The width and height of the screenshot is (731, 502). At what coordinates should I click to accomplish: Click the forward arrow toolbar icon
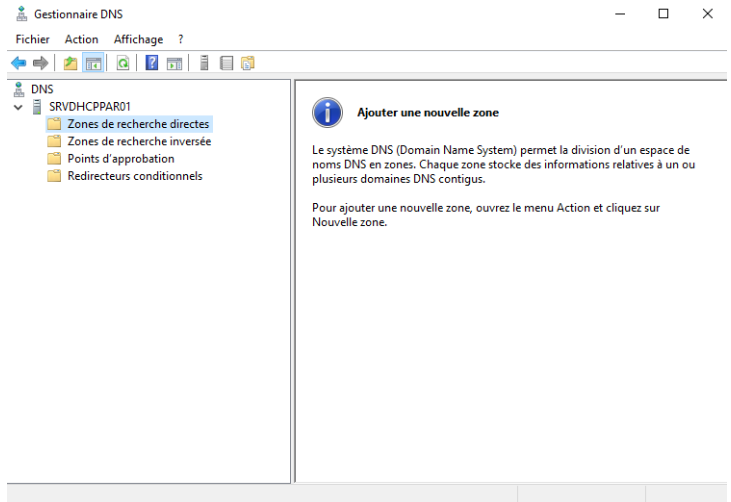tap(41, 63)
